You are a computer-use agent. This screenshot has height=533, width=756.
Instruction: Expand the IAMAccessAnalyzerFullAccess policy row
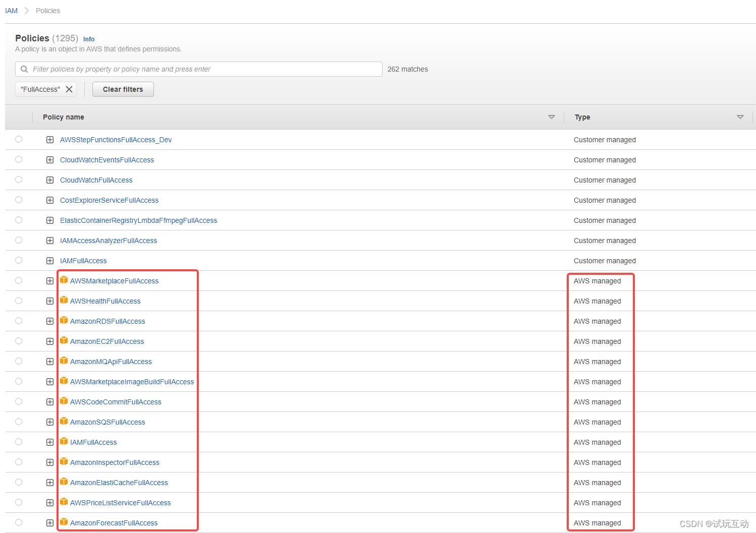point(50,241)
